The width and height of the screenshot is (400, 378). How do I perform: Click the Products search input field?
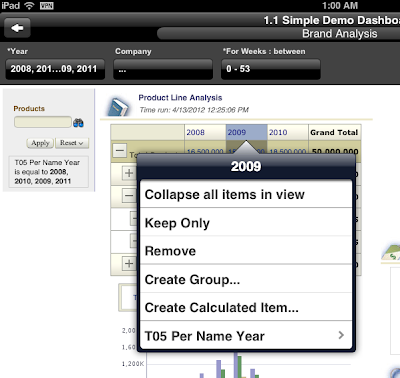(43, 122)
